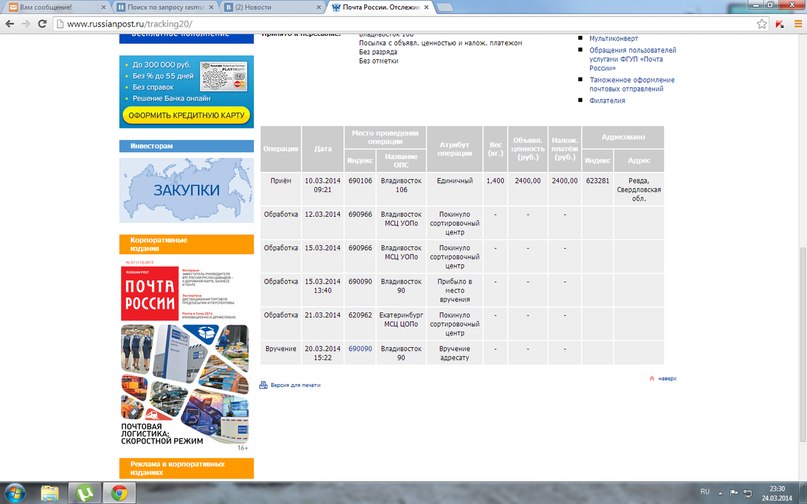This screenshot has height=504, width=807.
Task: Click the Версия для печати link
Action: click(x=295, y=385)
